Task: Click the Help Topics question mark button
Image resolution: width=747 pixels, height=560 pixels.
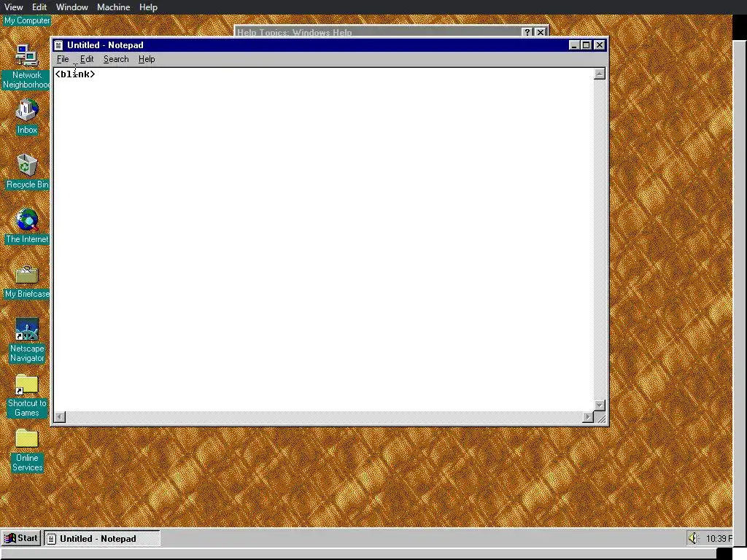Action: [x=527, y=32]
